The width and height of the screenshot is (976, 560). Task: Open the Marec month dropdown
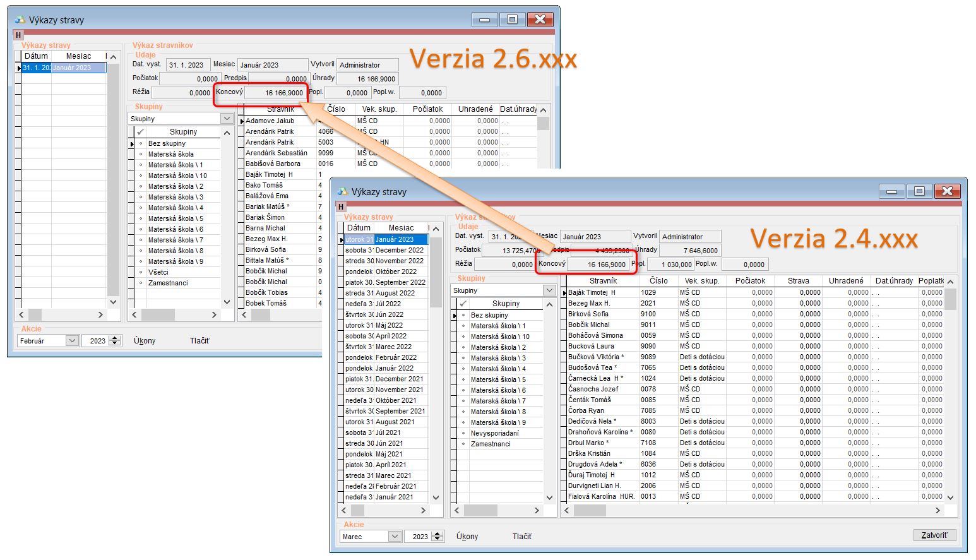coord(395,537)
